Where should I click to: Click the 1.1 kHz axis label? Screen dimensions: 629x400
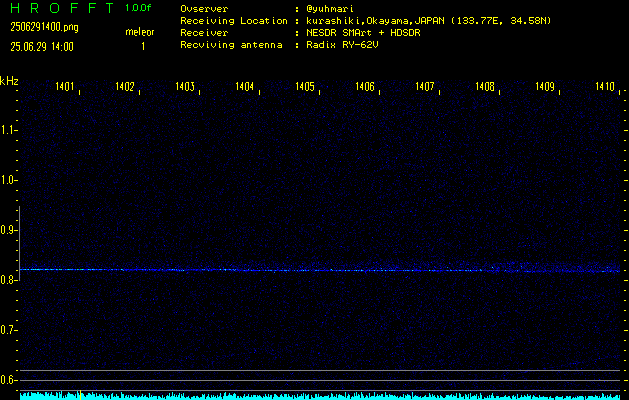point(8,130)
